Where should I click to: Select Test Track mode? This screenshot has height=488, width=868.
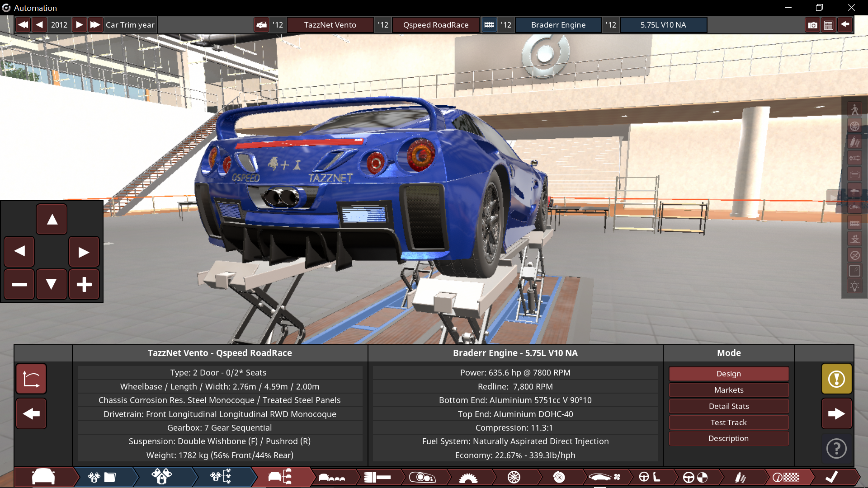[x=729, y=422]
